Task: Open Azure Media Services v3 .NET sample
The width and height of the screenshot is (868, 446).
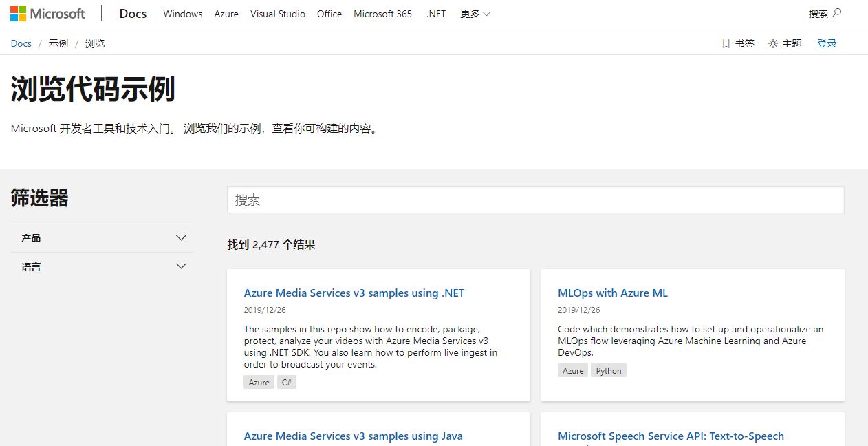Action: point(354,293)
